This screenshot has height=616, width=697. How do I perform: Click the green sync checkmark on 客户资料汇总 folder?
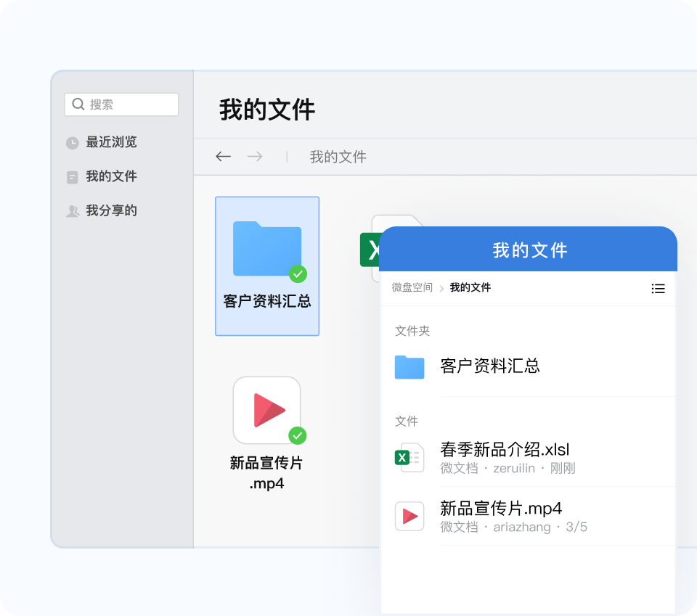coord(297,274)
